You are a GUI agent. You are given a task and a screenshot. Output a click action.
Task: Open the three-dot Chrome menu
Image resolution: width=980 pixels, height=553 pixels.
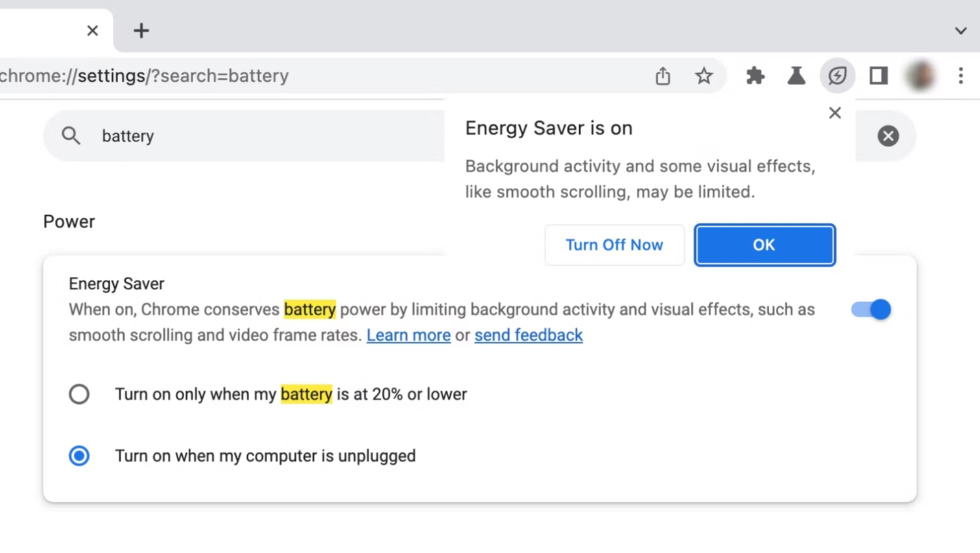pyautogui.click(x=961, y=76)
